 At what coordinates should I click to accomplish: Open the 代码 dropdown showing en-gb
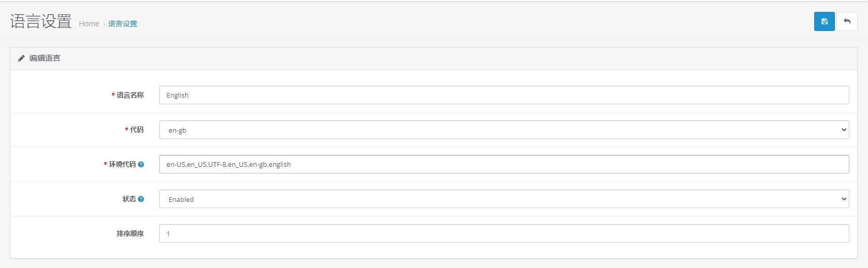click(504, 130)
